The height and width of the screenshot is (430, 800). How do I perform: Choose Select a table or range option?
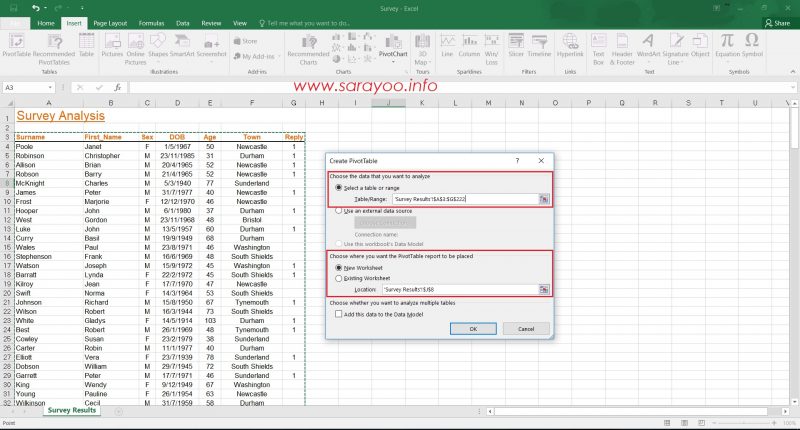tap(338, 188)
